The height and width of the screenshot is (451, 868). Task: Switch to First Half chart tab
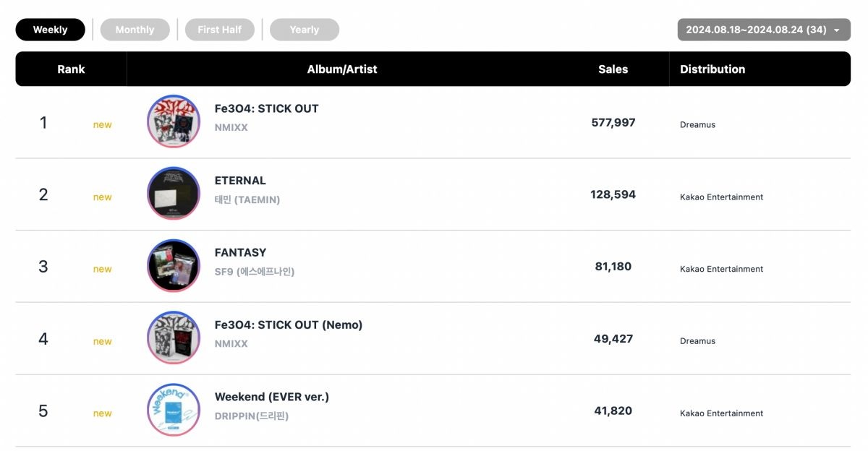(x=220, y=30)
